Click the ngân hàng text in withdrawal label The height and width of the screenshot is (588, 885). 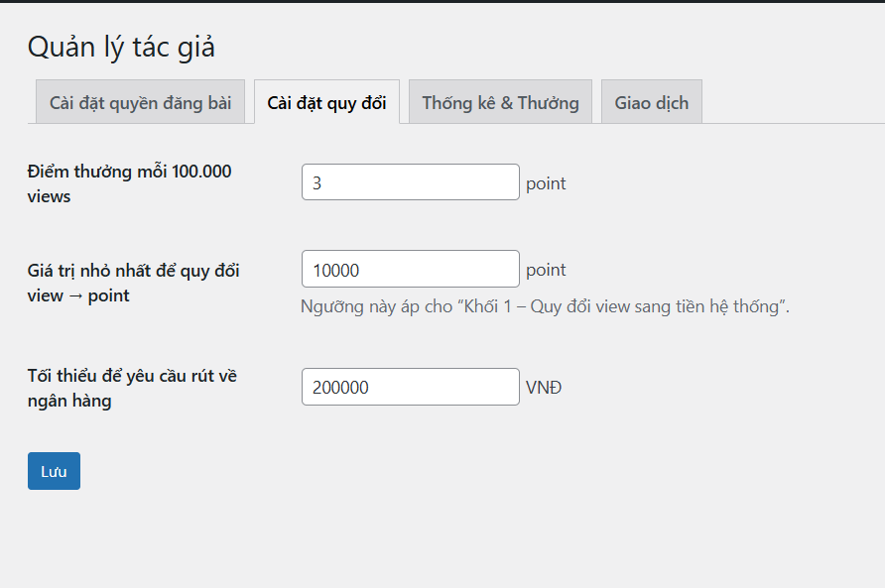pyautogui.click(x=69, y=401)
